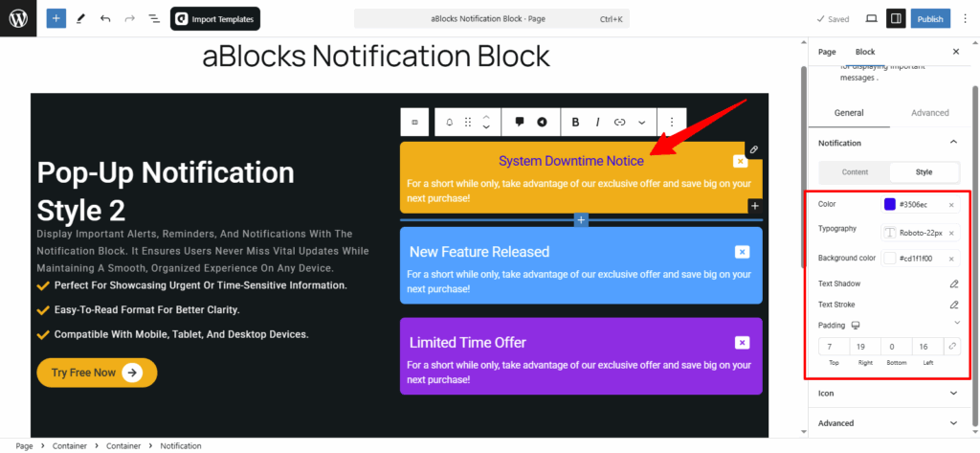Viewport: 980px width, 453px height.
Task: Open Import Templates
Action: coord(215,19)
